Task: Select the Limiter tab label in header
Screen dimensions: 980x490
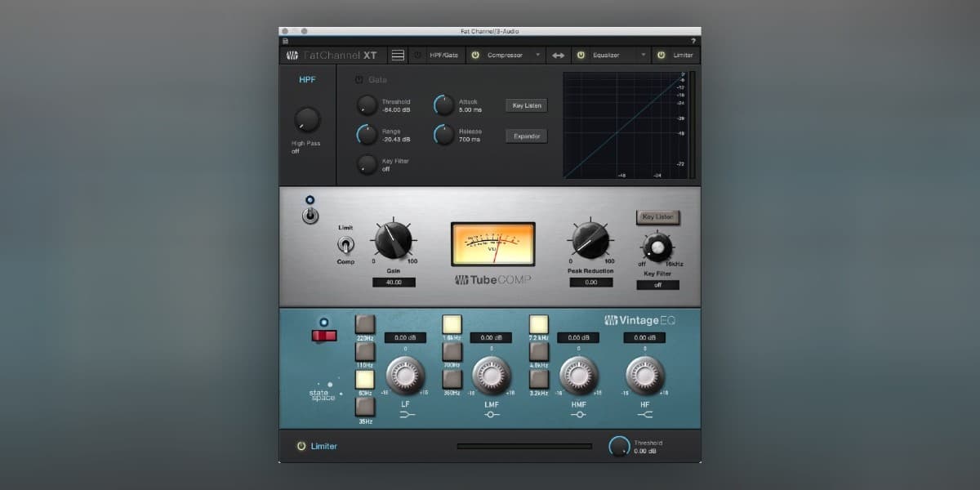Action: 683,56
